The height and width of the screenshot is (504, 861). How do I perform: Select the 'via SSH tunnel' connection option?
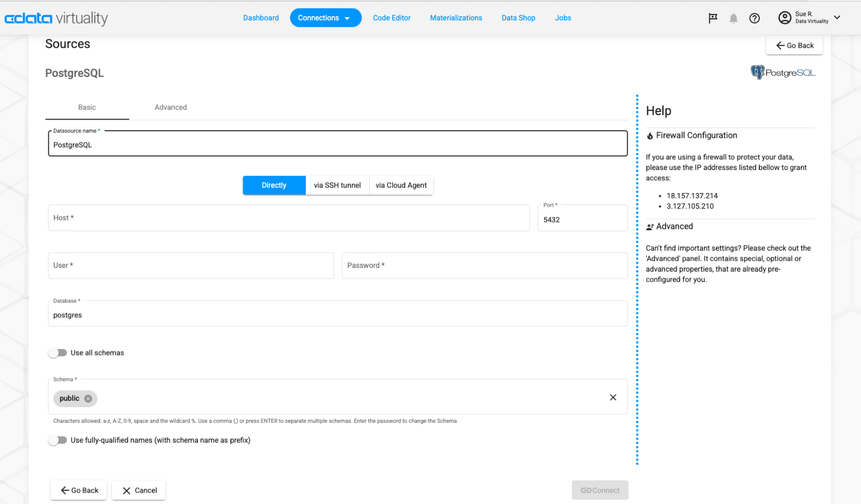(x=337, y=185)
